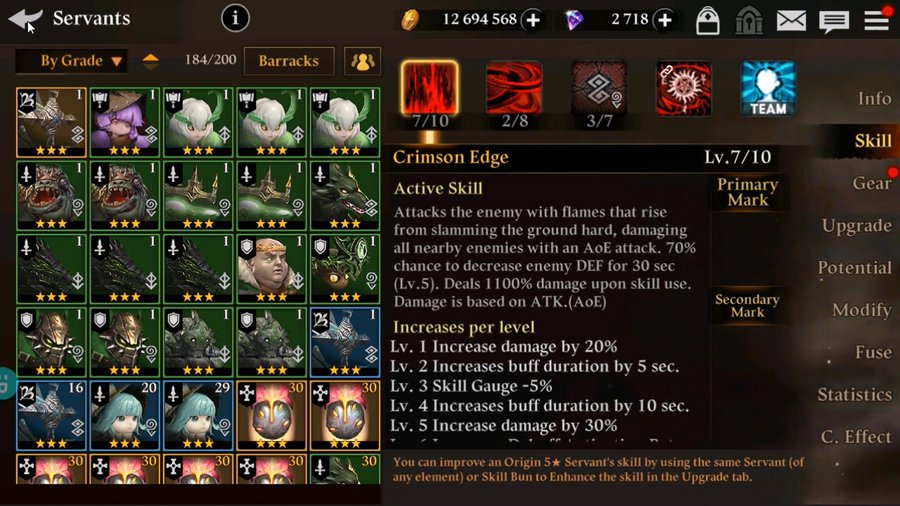900x506 pixels.
Task: Switch to the Gear tab
Action: pyautogui.click(x=871, y=183)
